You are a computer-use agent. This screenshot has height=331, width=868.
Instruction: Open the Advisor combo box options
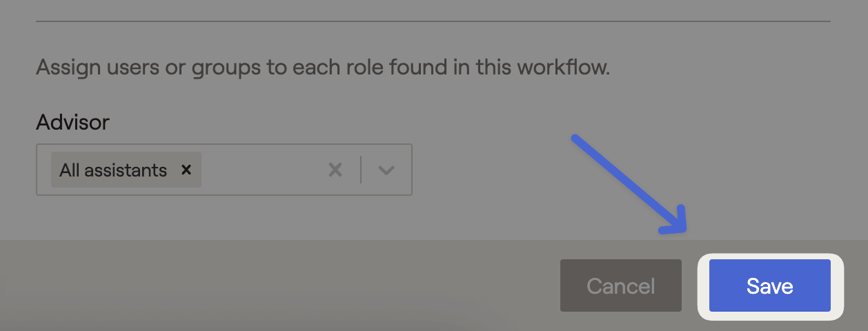386,170
